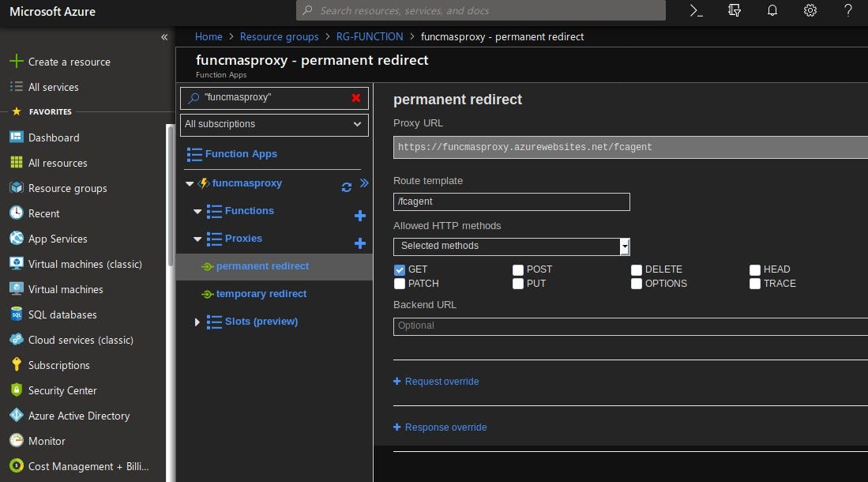Screen dimensions: 868x482
Task: Select the permanent redirect proxy
Action: click(262, 266)
